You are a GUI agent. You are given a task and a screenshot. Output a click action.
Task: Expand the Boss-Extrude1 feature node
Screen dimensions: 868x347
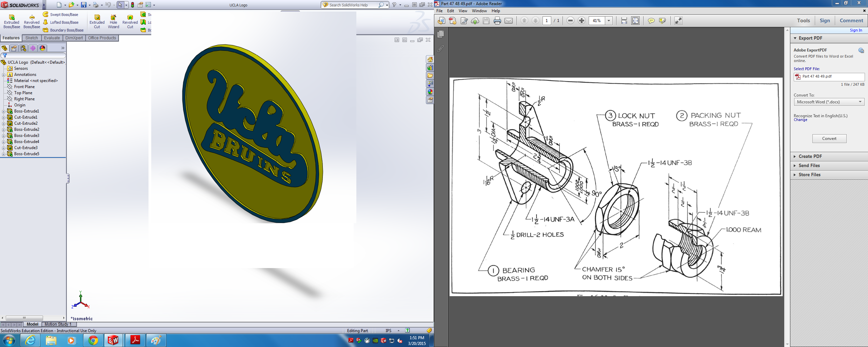[x=3, y=111]
